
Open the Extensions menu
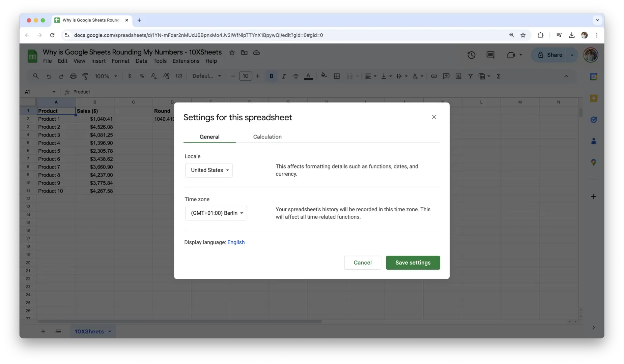pyautogui.click(x=186, y=61)
